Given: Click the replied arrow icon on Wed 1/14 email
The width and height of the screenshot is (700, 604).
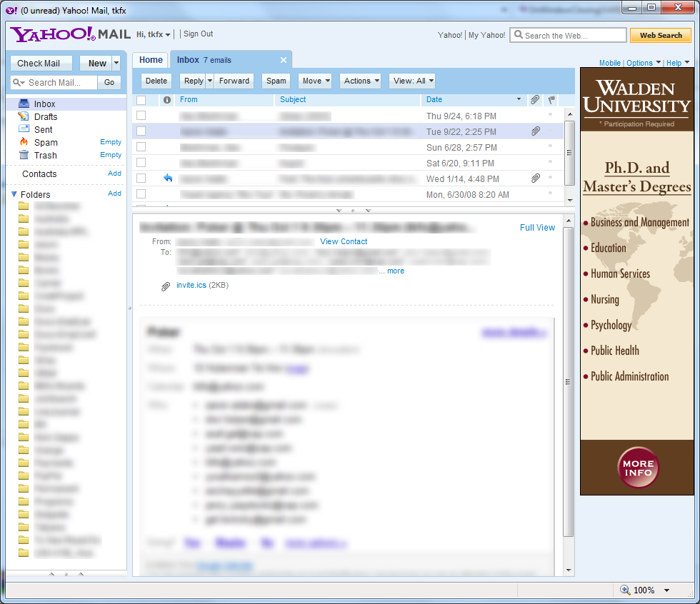Looking at the screenshot, I should [168, 178].
